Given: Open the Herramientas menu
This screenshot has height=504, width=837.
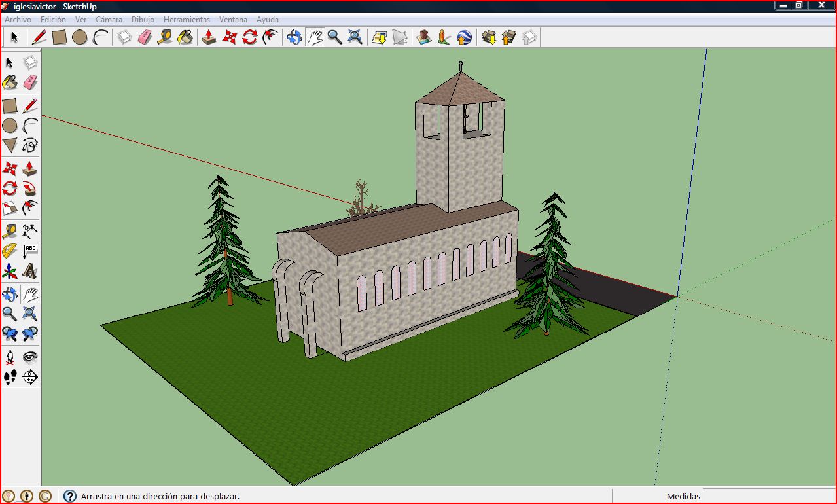Looking at the screenshot, I should (x=187, y=20).
